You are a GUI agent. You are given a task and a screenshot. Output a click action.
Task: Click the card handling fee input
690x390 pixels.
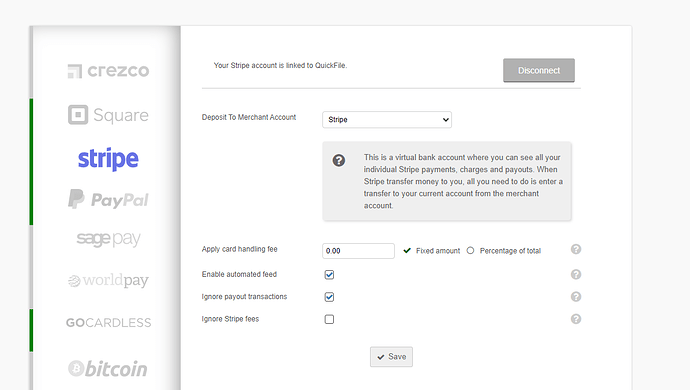click(x=358, y=251)
